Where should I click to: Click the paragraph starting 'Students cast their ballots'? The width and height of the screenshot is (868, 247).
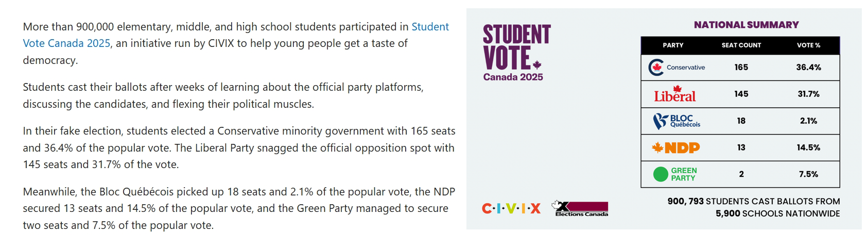pos(223,95)
